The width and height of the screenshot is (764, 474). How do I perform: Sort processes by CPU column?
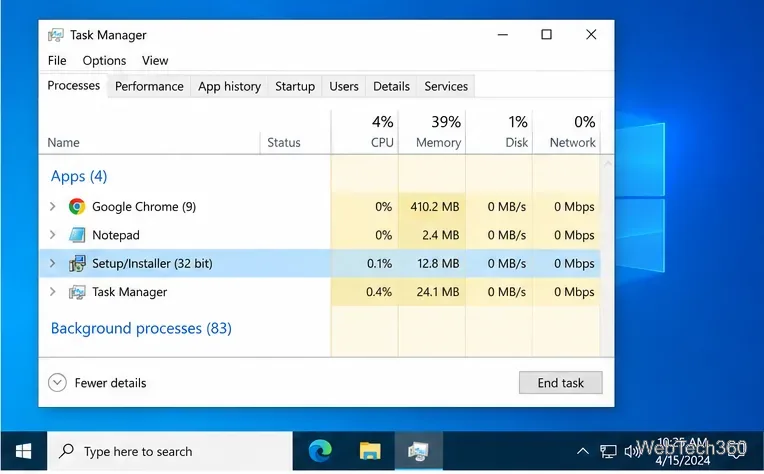[x=364, y=132]
